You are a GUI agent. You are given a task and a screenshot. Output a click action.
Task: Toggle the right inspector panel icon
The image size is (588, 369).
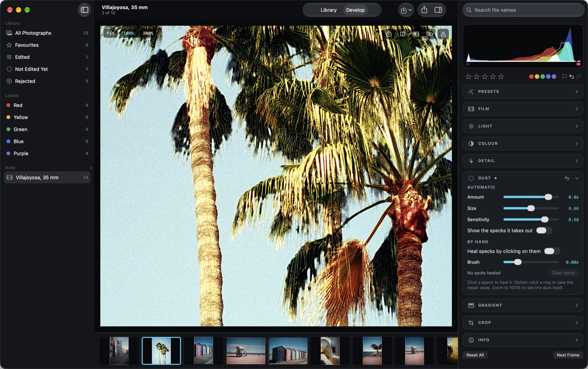[x=438, y=10]
